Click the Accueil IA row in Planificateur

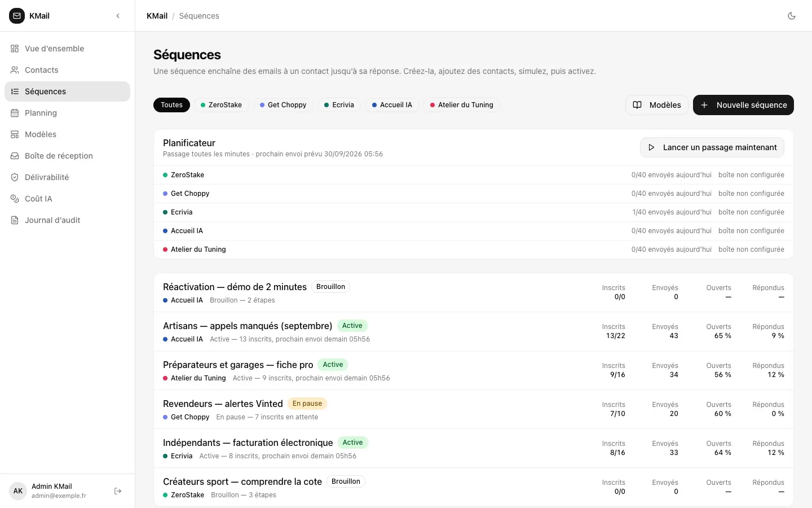[x=474, y=231]
